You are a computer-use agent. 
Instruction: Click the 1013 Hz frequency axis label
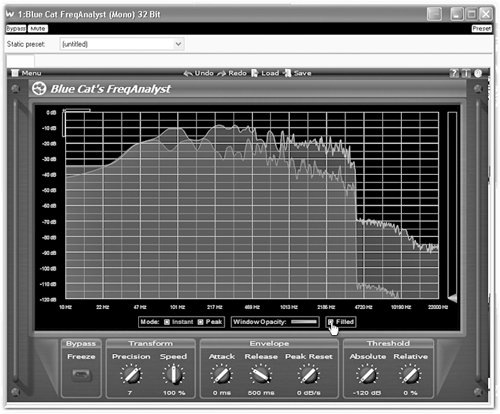(289, 307)
